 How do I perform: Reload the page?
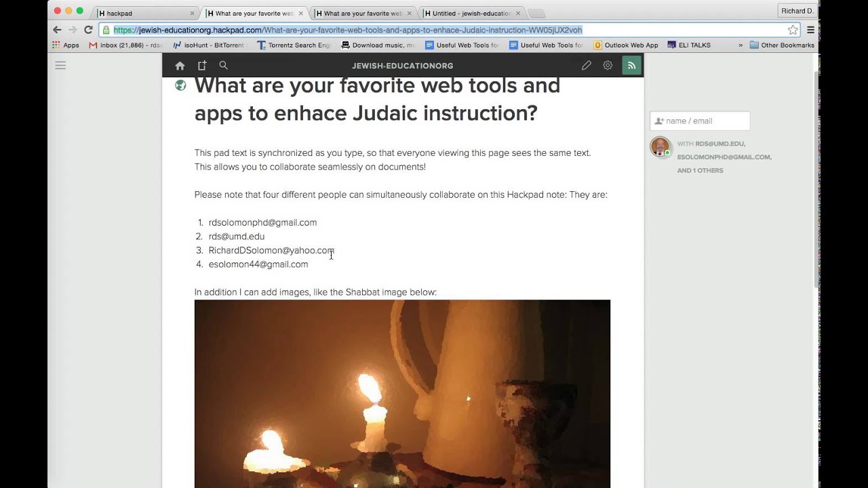coord(88,30)
